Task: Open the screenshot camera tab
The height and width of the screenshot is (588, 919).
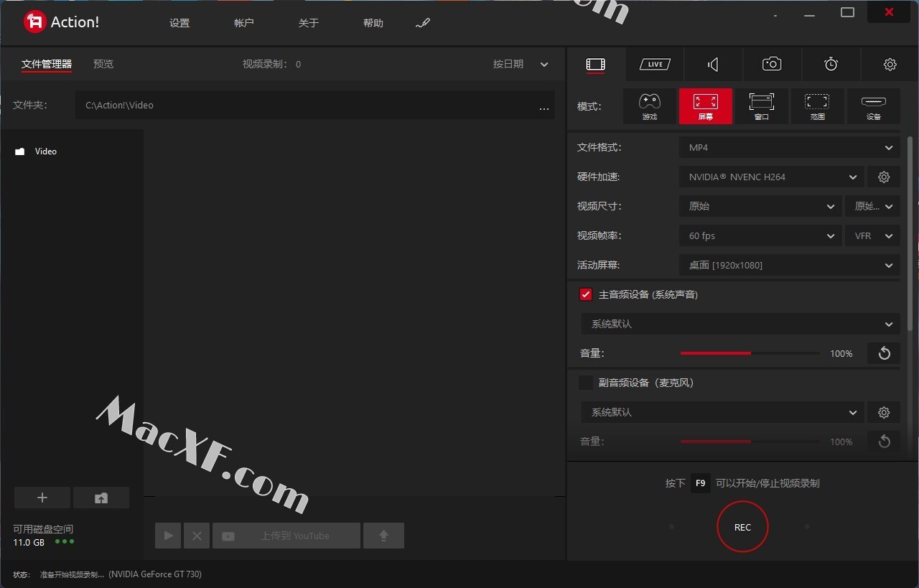Action: tap(772, 65)
